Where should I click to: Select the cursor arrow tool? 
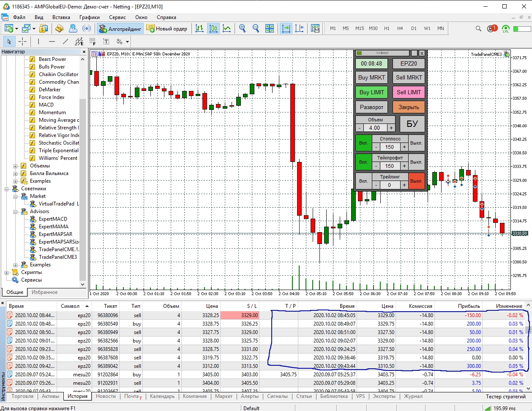pos(9,41)
